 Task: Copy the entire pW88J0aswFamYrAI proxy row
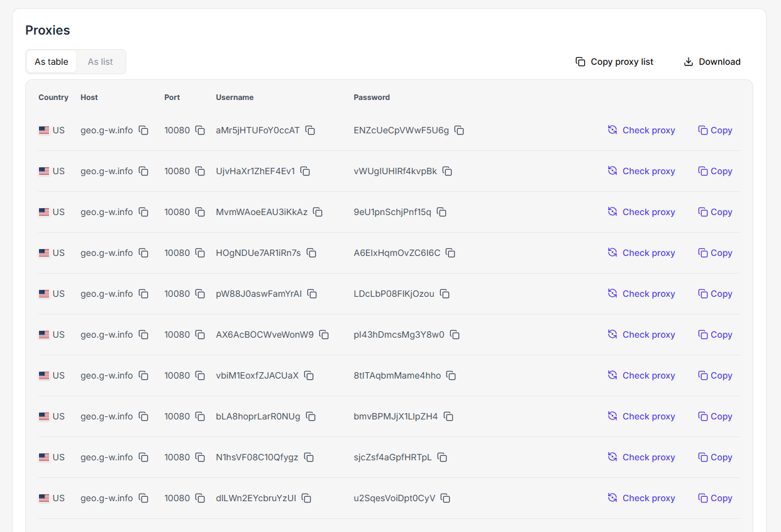[715, 294]
